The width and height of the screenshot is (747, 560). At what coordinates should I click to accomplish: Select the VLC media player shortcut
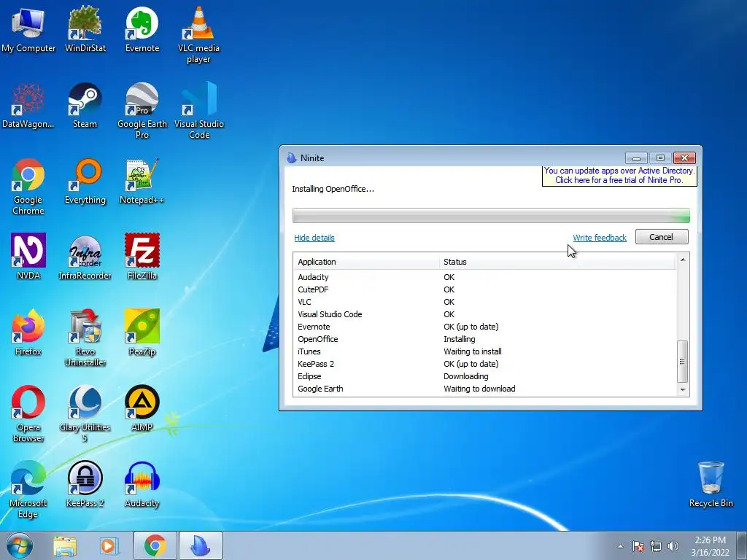tap(198, 35)
